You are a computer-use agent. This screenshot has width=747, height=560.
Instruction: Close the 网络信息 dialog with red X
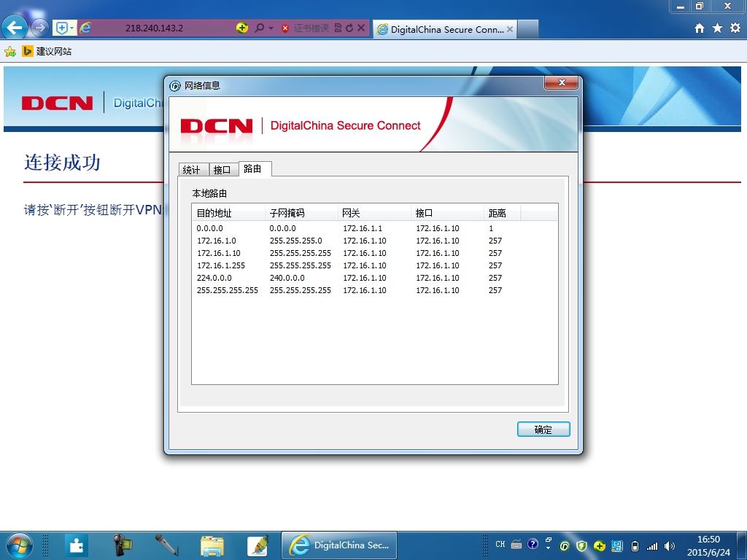coord(561,82)
